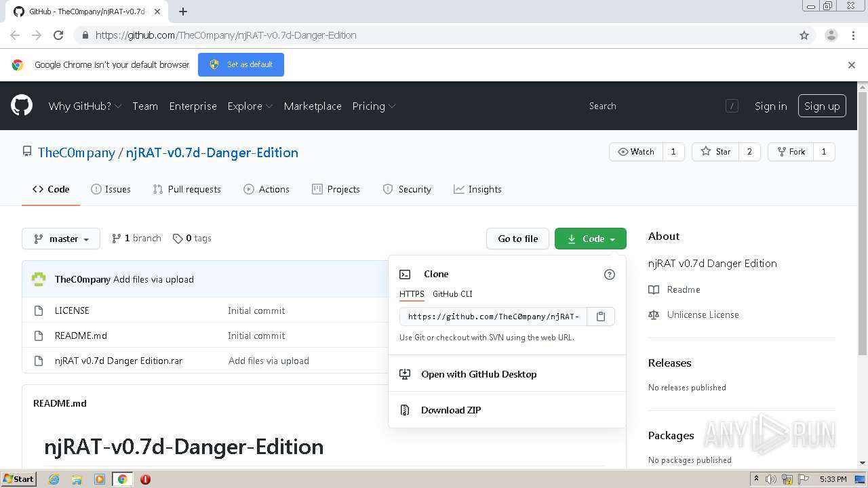Select HTTPS clone option
This screenshot has height=488, width=868.
(412, 293)
